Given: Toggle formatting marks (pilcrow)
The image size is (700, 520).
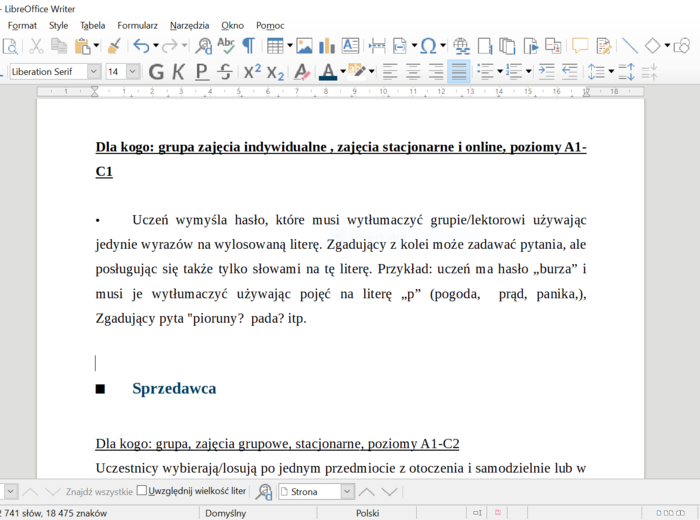Looking at the screenshot, I should tap(248, 46).
